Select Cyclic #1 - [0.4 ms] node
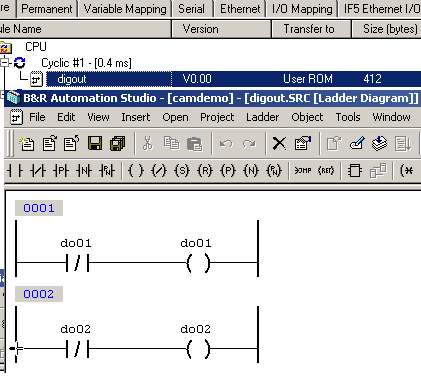This screenshot has width=421, height=384. (86, 63)
